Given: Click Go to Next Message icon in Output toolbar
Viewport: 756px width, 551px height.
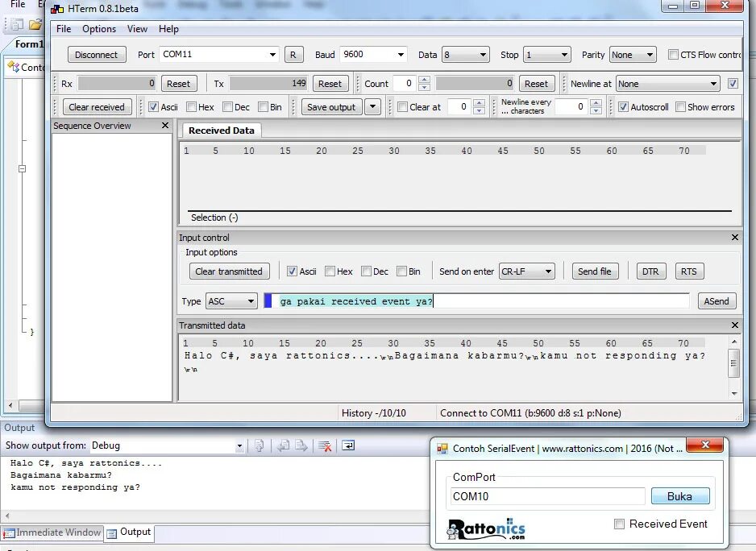Looking at the screenshot, I should 301,446.
